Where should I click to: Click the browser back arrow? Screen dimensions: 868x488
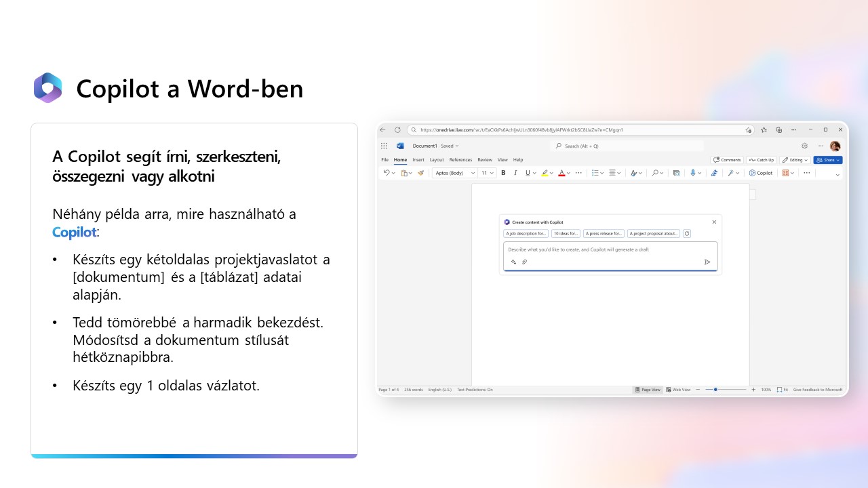point(382,129)
